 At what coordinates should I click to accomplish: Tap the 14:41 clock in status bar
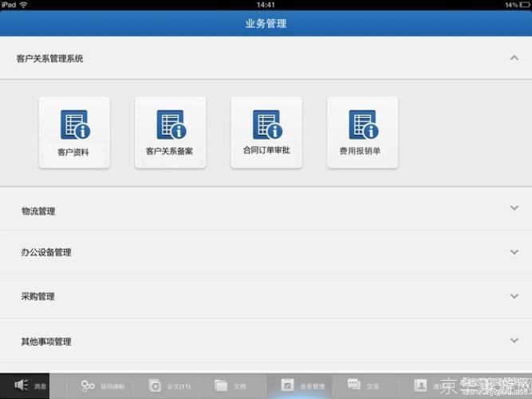click(266, 5)
